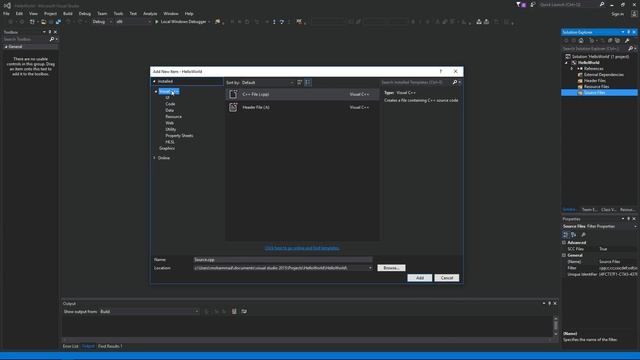Screen dimensions: 640x360
Task: Click the Output panel vertical scrollbar
Action: coord(556,325)
